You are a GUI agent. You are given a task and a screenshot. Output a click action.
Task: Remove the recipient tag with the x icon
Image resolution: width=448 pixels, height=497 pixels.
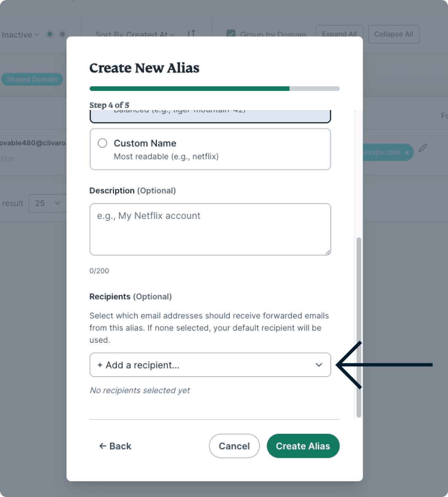point(407,153)
